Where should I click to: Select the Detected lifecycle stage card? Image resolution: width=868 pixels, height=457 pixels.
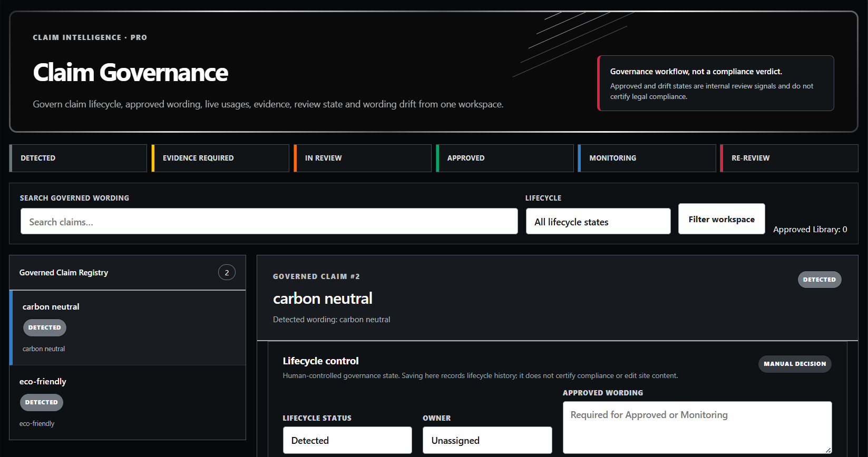click(x=78, y=158)
